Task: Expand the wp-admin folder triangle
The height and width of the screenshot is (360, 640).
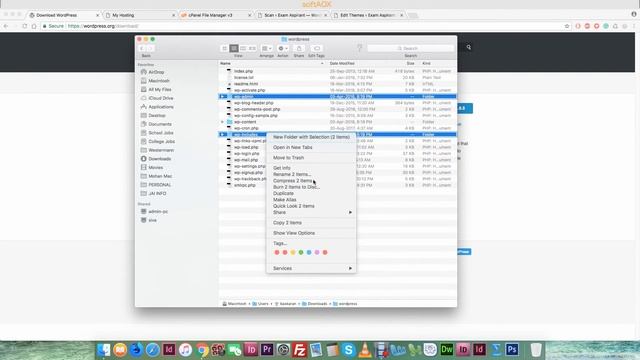Action: pos(222,97)
